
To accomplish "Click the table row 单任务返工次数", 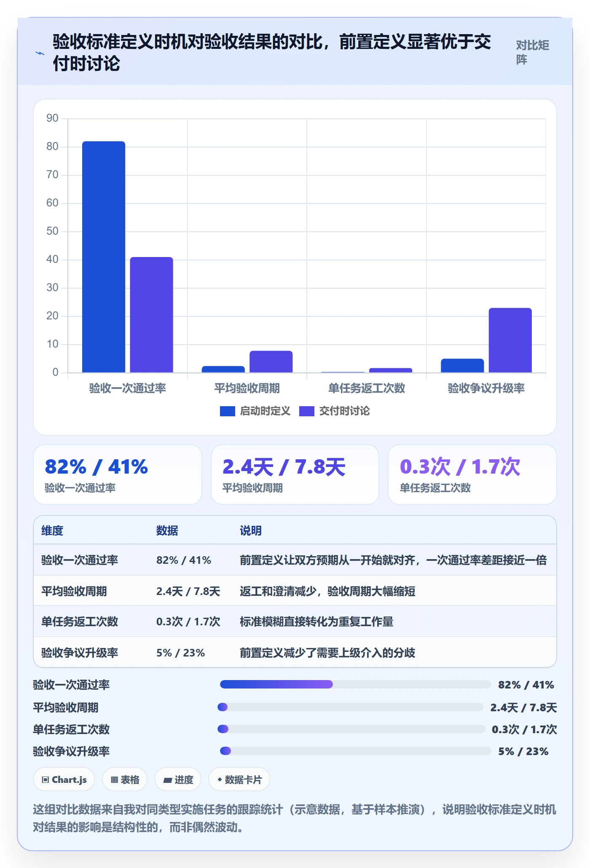I will [295, 622].
